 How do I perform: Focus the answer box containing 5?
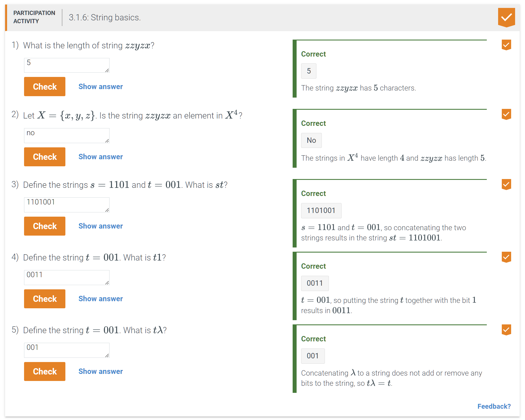tap(67, 65)
